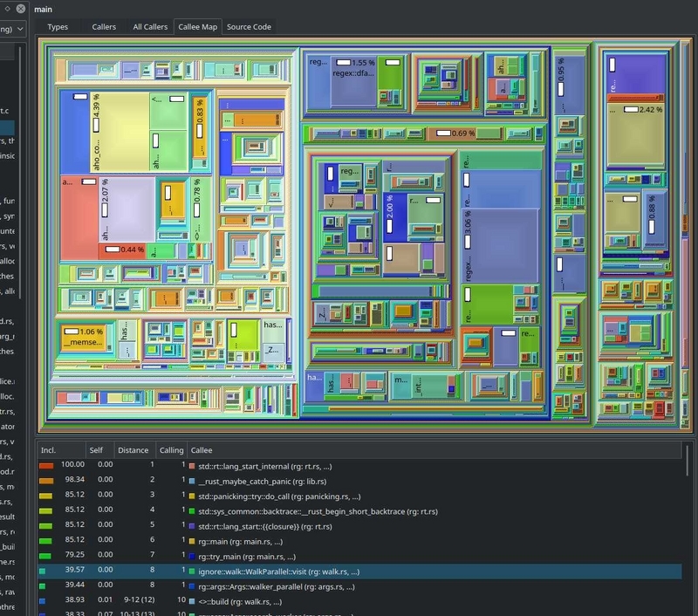Viewport: 698px width, 616px height.
Task: Switch to the Callers tab
Action: (104, 27)
